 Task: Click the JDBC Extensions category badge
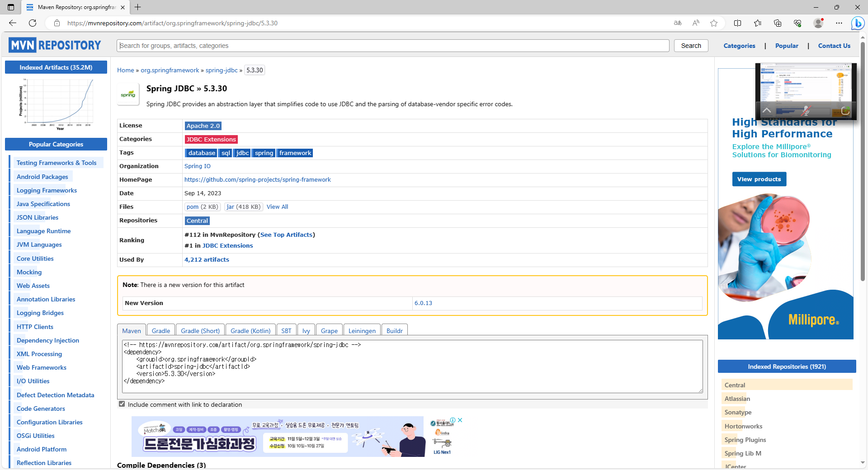point(211,139)
